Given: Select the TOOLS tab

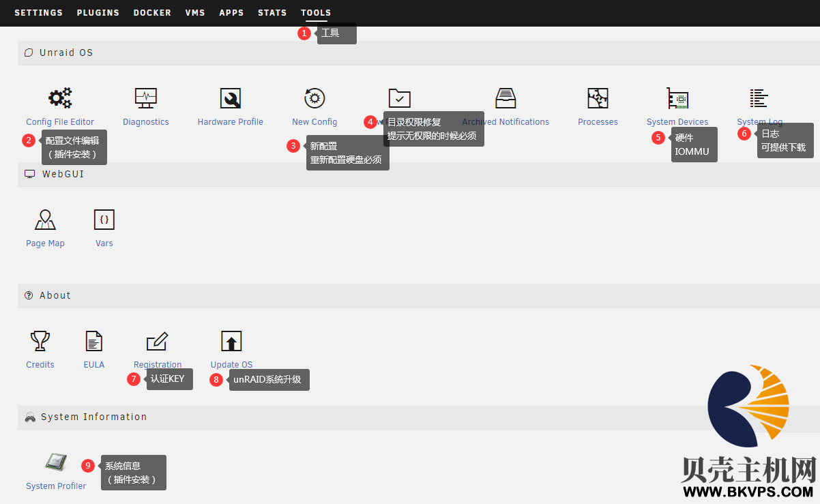Looking at the screenshot, I should [316, 13].
